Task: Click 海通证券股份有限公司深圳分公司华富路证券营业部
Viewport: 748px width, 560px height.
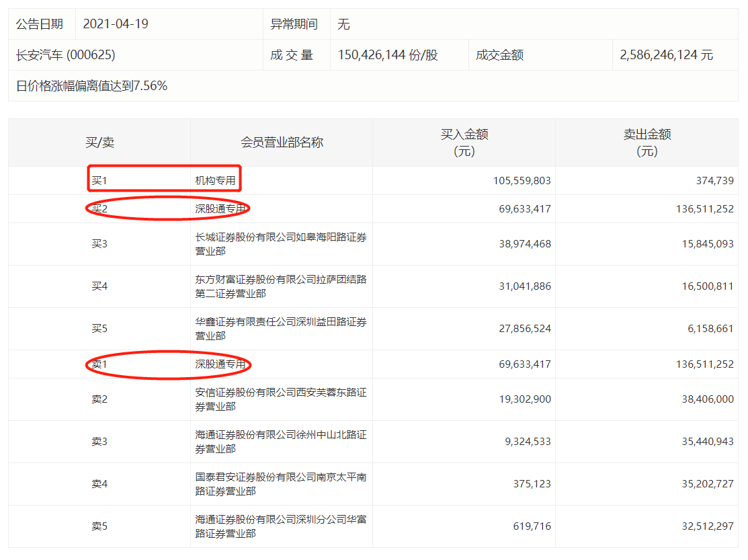Action: pos(280,526)
